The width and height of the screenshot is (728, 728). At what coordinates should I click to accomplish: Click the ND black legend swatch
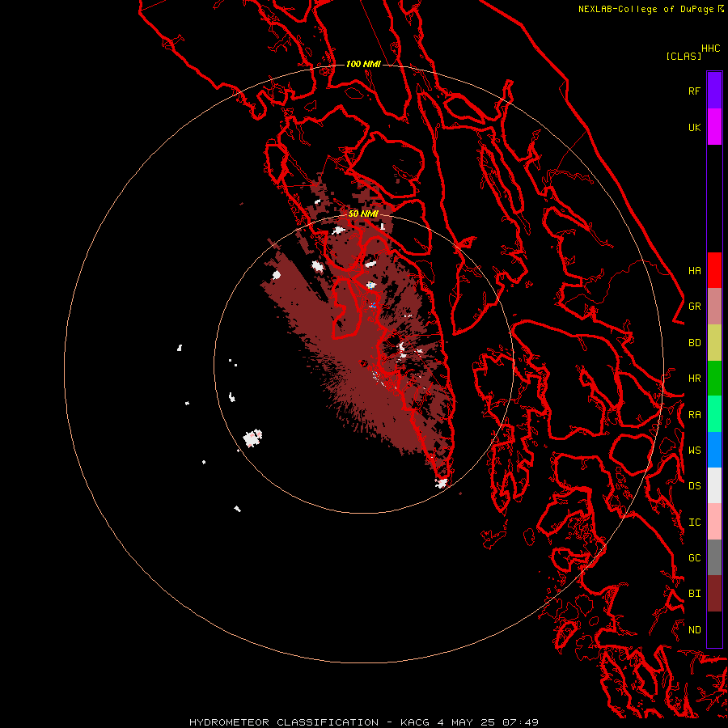tap(714, 629)
